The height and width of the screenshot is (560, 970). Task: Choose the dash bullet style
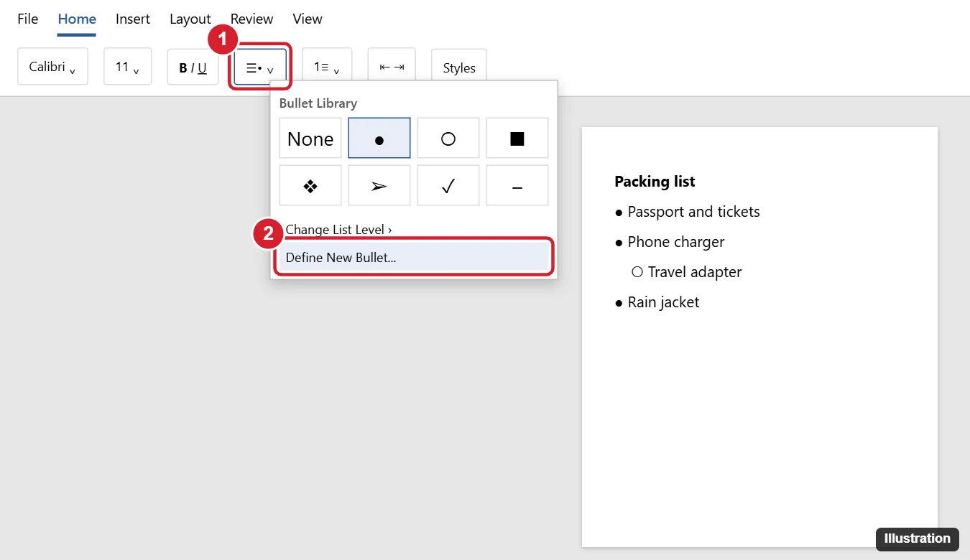517,185
